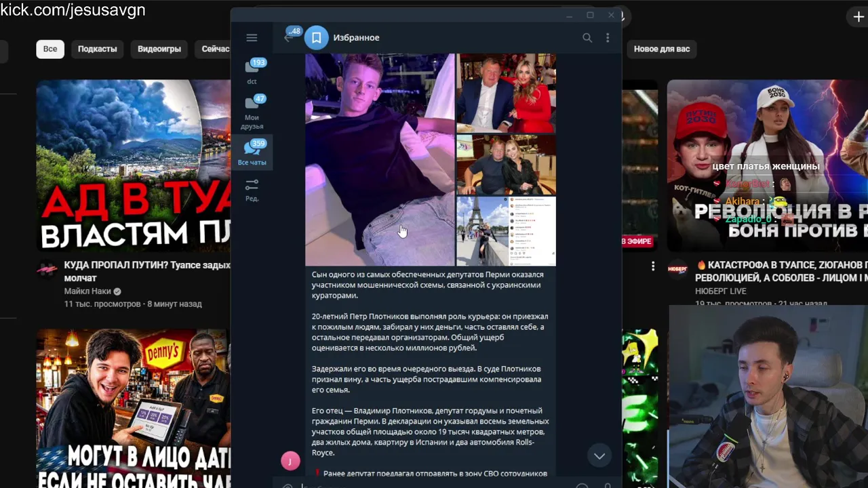The width and height of the screenshot is (868, 488).
Task: Open the photo of couple in red dress
Action: coord(506,93)
